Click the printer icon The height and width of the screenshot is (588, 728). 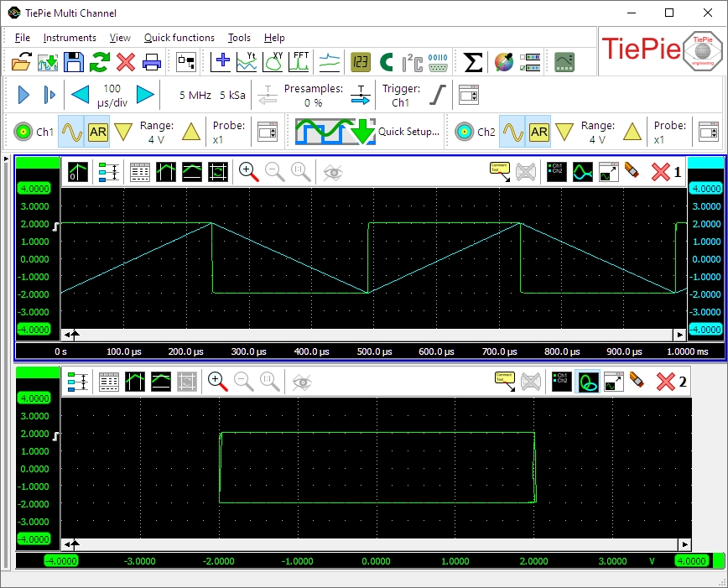pyautogui.click(x=152, y=61)
